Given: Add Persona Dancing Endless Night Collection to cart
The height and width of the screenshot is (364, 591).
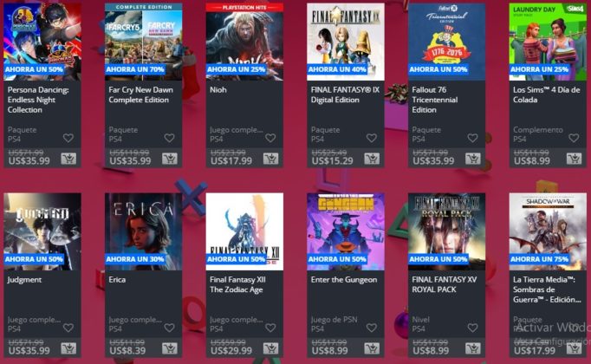Looking at the screenshot, I should pyautogui.click(x=68, y=159).
